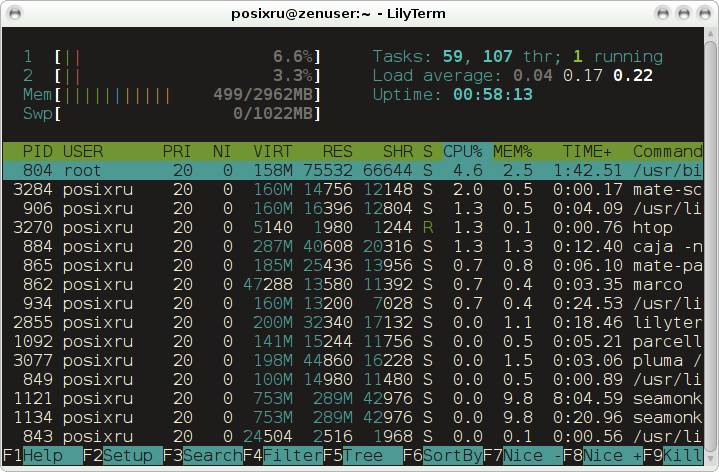Sort by the Command column header
Image resolution: width=719 pixels, height=472 pixels.
[x=668, y=151]
